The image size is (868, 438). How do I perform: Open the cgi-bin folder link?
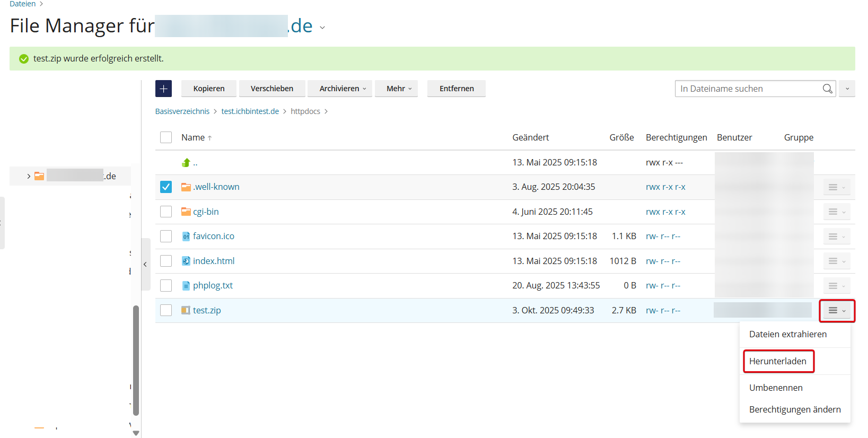coord(206,212)
